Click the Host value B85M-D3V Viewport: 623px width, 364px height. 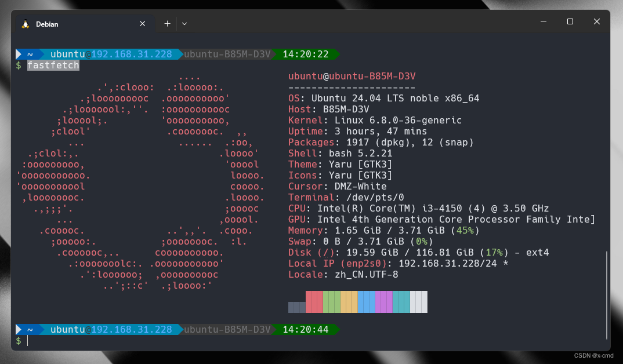pos(346,109)
